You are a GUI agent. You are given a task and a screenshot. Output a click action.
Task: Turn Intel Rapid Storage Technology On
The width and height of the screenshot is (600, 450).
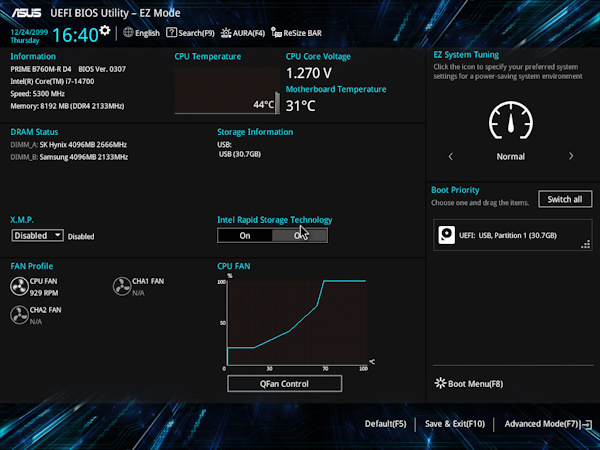coord(245,235)
